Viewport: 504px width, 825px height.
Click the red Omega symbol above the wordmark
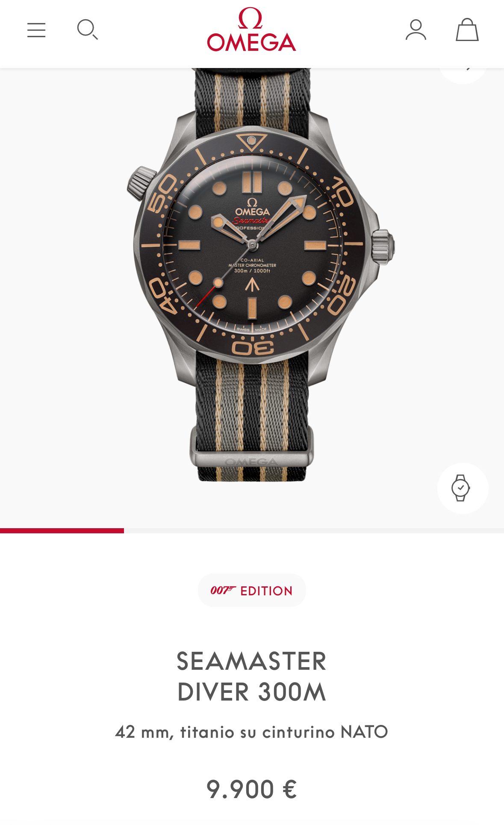[x=251, y=18]
